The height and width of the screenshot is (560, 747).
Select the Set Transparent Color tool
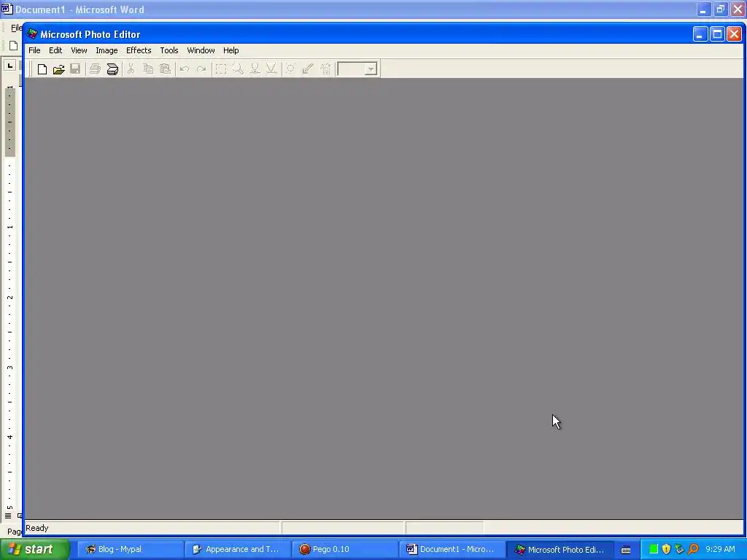309,69
